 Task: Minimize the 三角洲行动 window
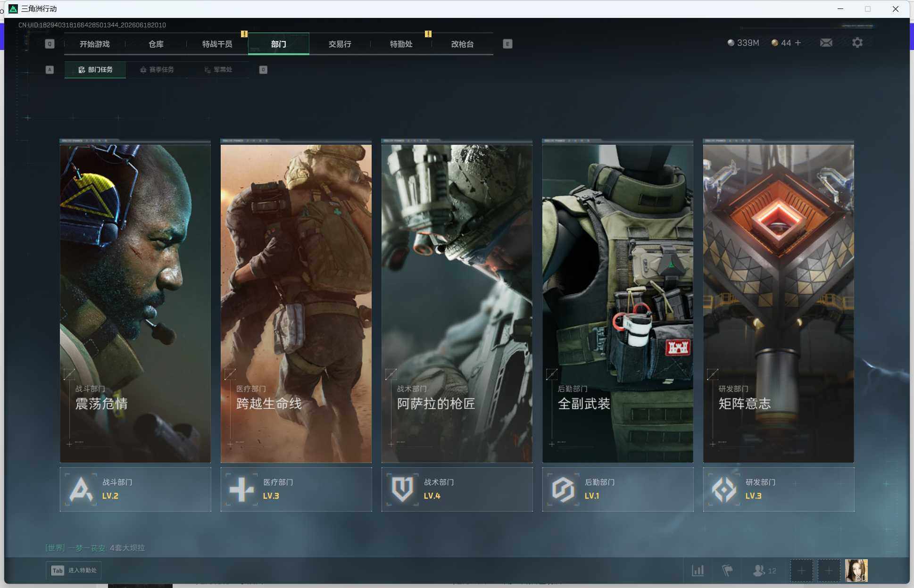pyautogui.click(x=840, y=9)
